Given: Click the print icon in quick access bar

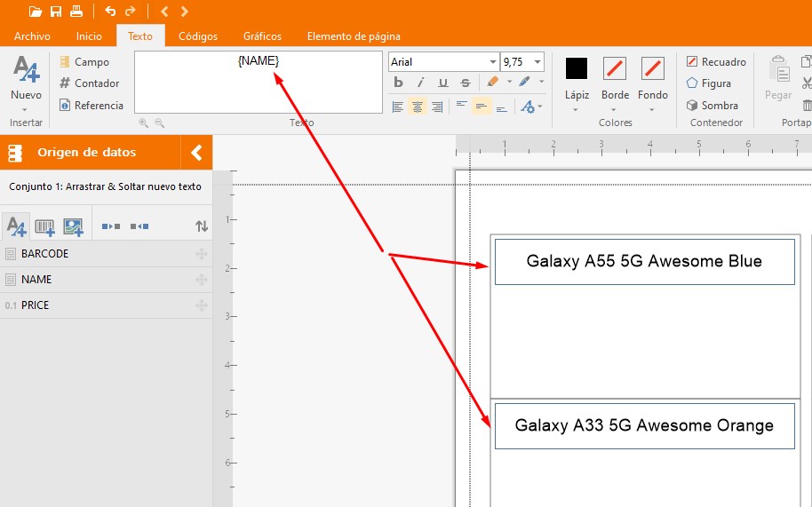Looking at the screenshot, I should pyautogui.click(x=76, y=12).
